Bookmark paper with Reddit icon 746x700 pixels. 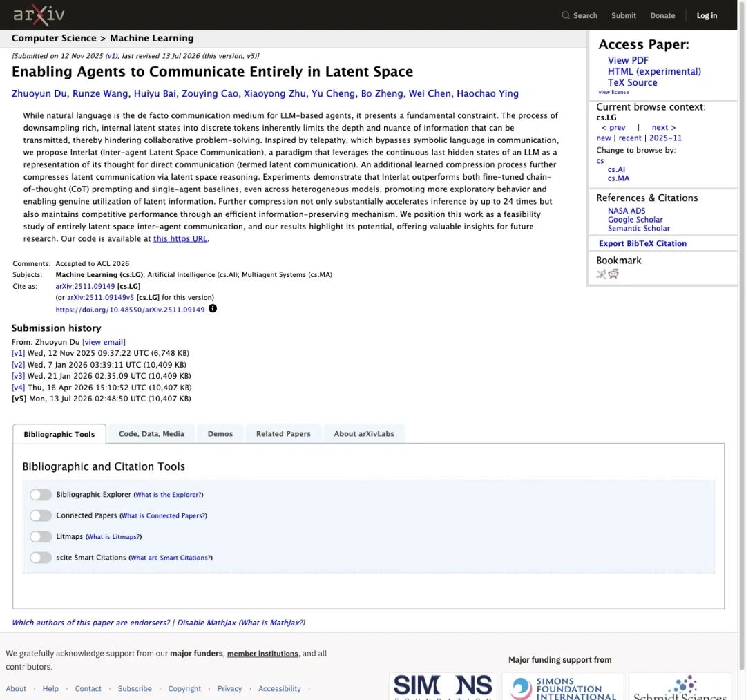click(613, 274)
